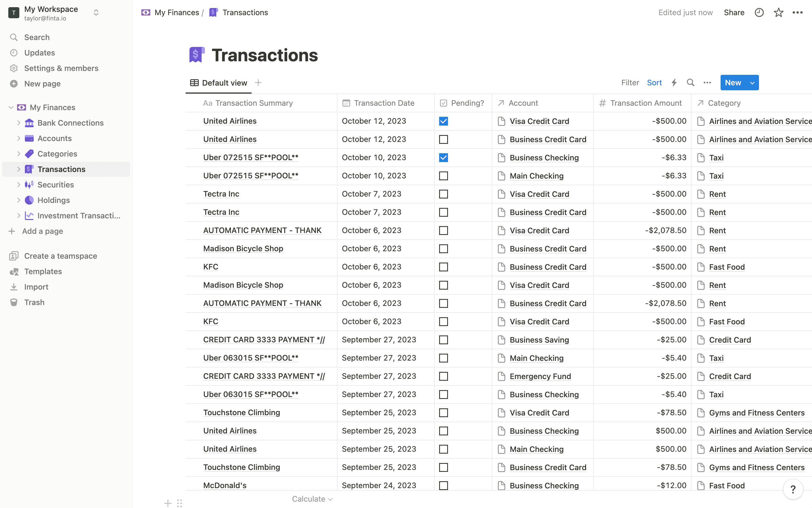This screenshot has height=508, width=812.
Task: Click the Share button
Action: pyautogui.click(x=734, y=12)
